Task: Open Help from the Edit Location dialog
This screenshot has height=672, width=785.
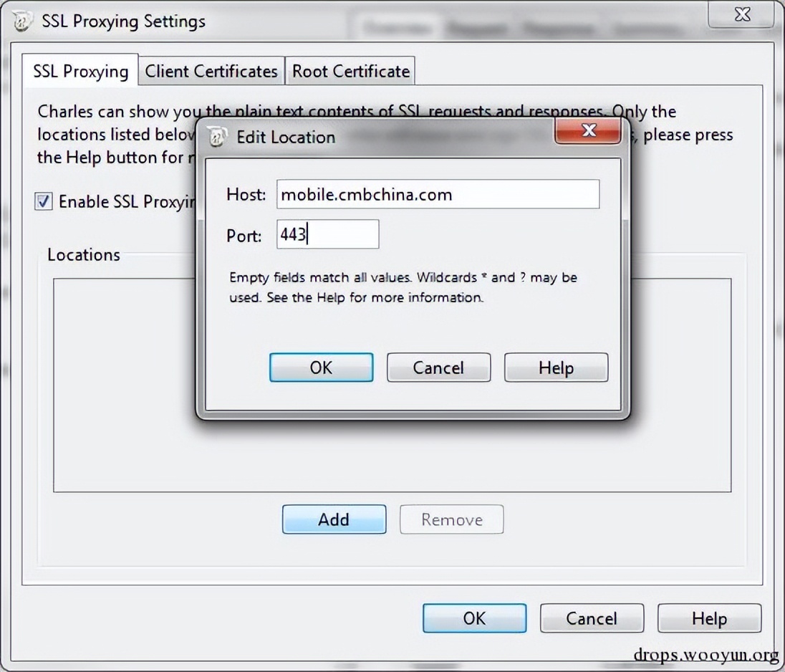Action: tap(556, 368)
